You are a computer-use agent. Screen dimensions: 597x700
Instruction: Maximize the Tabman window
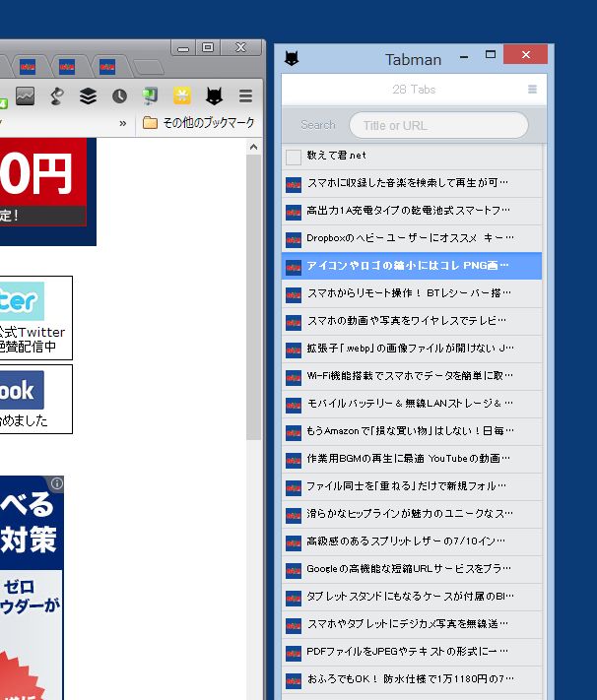(x=491, y=54)
